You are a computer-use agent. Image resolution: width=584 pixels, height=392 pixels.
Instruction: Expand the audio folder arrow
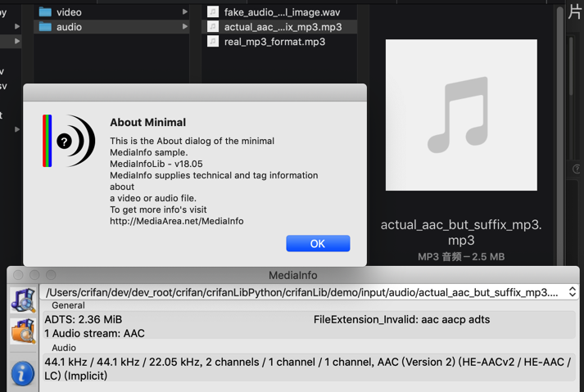pyautogui.click(x=185, y=26)
